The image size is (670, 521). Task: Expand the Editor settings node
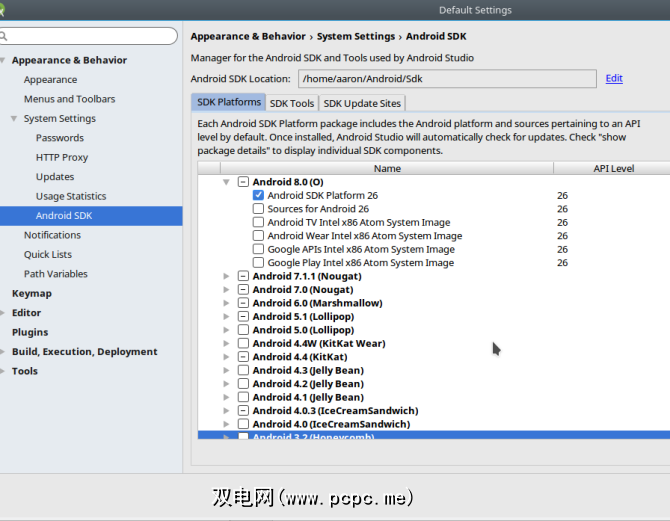coord(2,313)
